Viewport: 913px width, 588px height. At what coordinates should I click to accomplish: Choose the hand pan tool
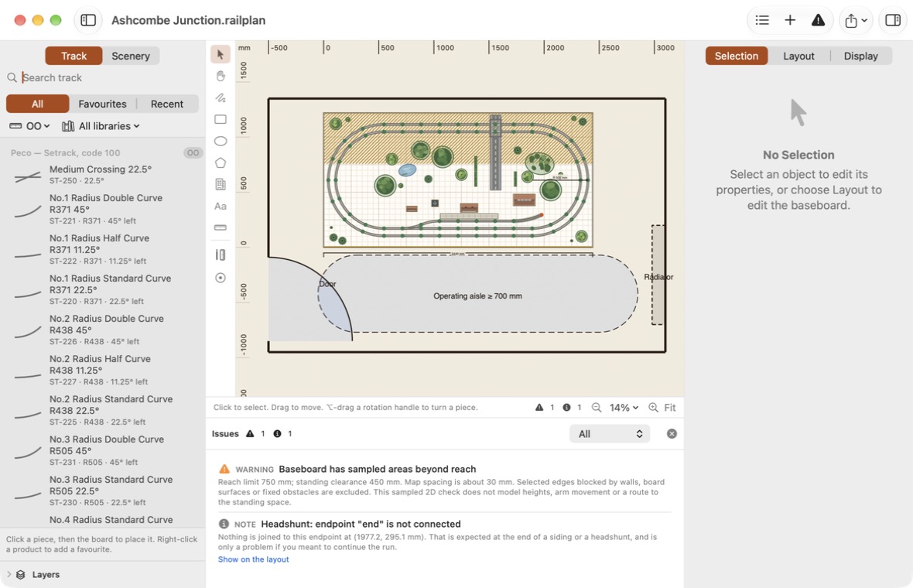220,76
